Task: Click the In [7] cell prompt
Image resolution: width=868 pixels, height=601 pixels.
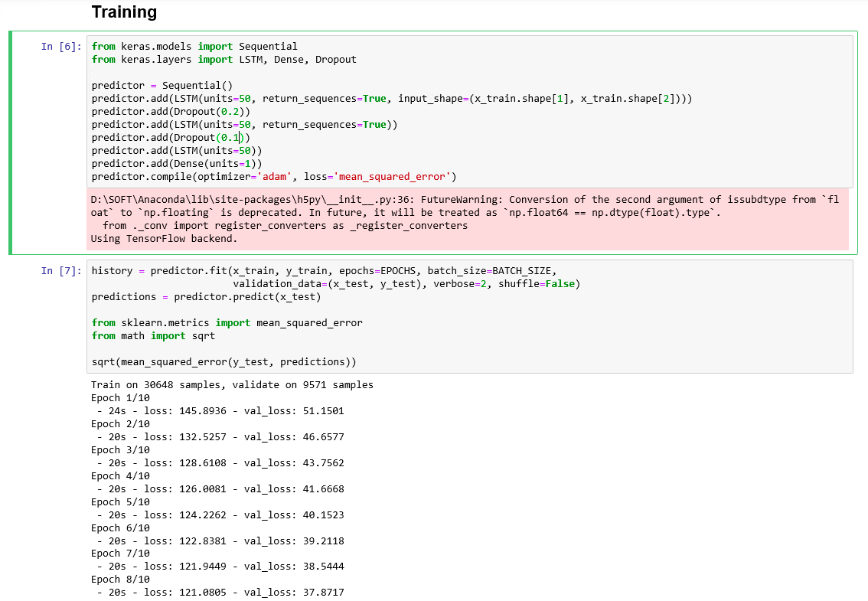Action: 61,271
